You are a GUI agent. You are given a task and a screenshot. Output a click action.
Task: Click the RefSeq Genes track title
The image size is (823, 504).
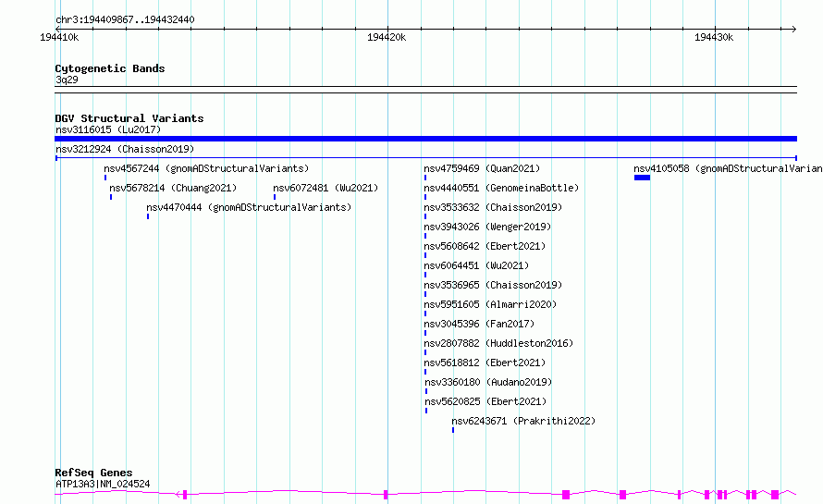pyautogui.click(x=93, y=473)
